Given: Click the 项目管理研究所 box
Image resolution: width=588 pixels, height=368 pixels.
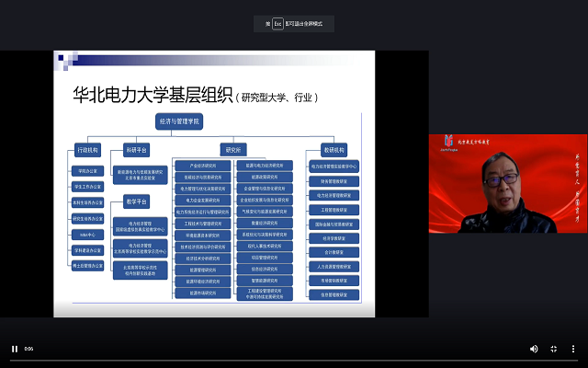Looking at the screenshot, I should [x=265, y=258].
